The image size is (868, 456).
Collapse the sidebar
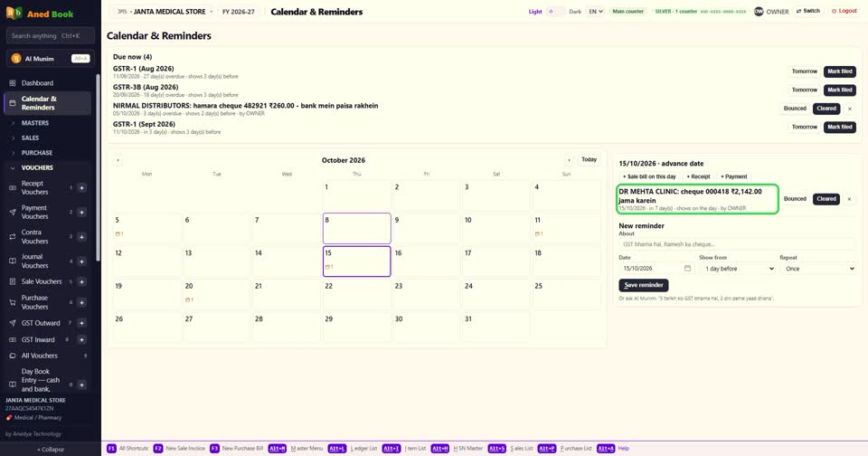[51, 450]
